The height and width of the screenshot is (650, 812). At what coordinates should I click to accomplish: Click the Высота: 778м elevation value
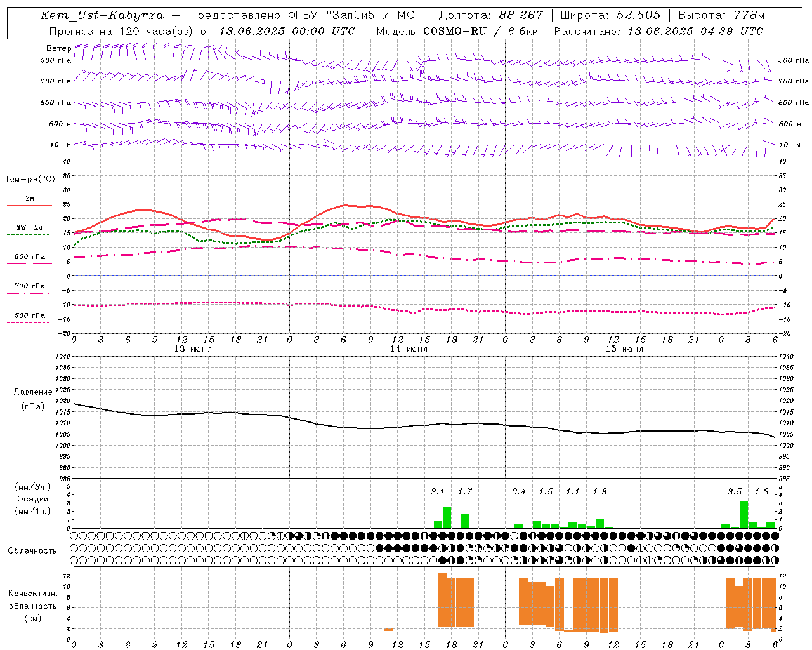pyautogui.click(x=721, y=15)
